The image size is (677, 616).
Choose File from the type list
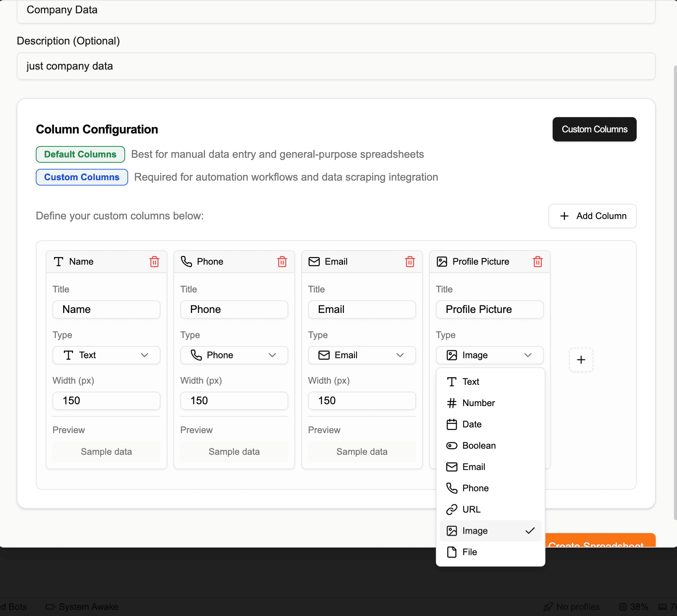coord(469,552)
